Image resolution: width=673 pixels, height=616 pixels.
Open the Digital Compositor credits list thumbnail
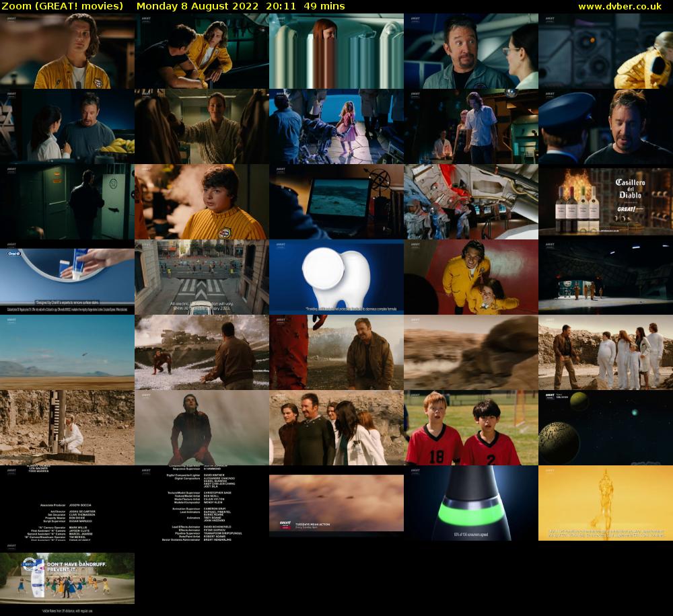coord(202,503)
